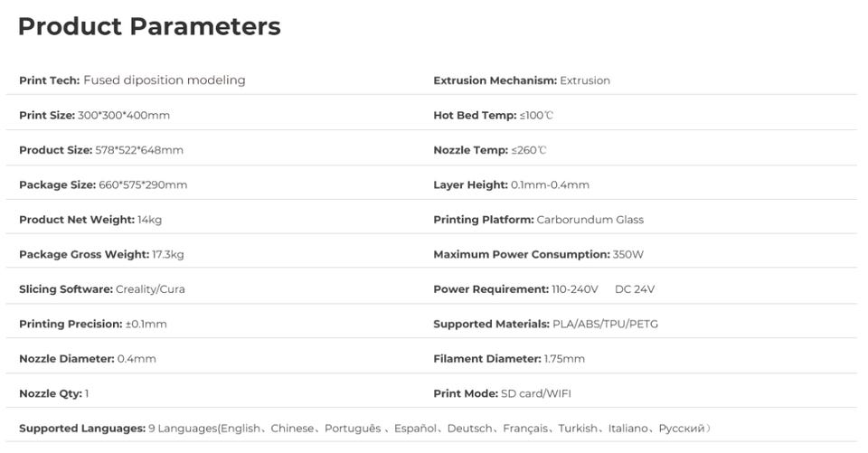
Task: Select the Extrusion Mechanism row
Action: 522,80
